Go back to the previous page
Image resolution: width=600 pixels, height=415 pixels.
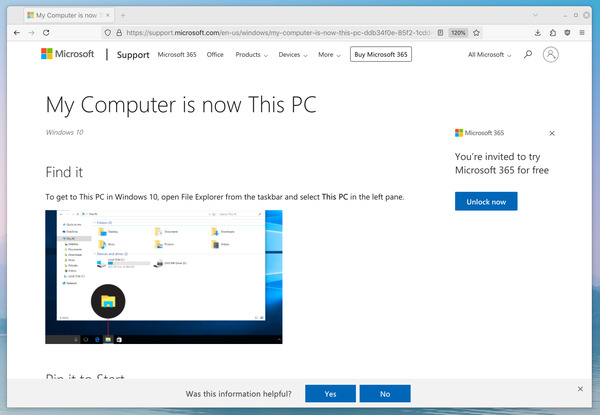(17, 33)
